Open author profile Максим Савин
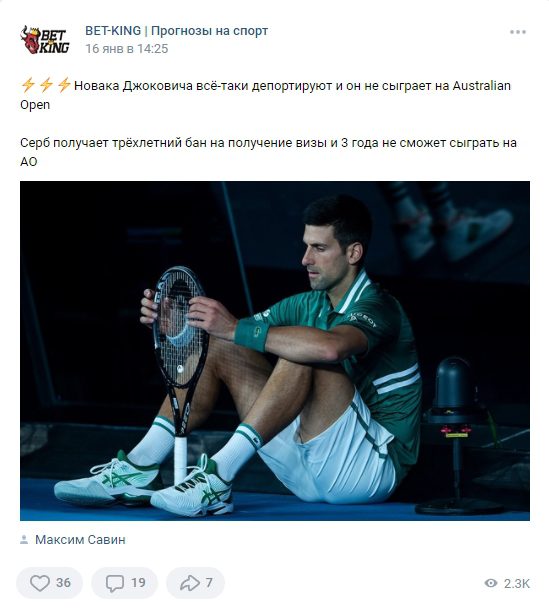Screen dimensions: 549x610 pos(80,540)
